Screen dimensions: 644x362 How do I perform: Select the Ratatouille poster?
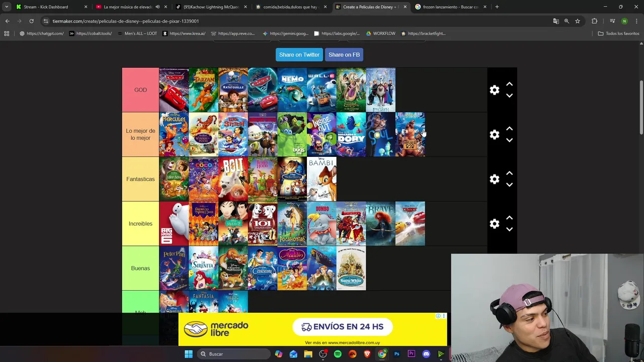233,90
